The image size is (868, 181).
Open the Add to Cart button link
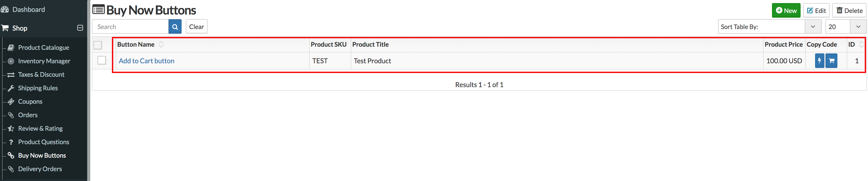[147, 61]
